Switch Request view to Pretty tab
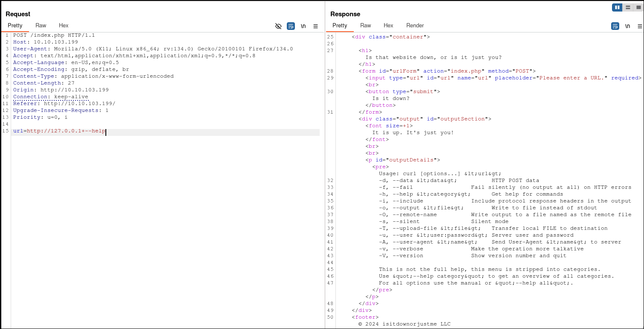The image size is (644, 329). click(x=15, y=26)
